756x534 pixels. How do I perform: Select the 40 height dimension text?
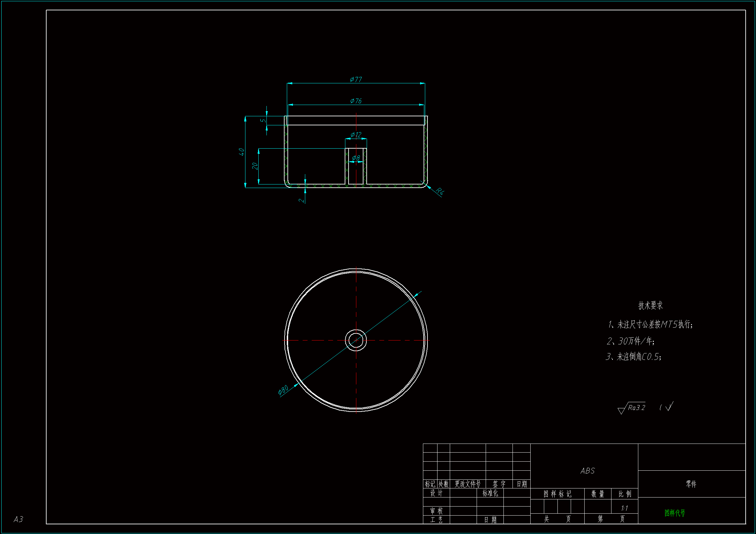(x=241, y=152)
